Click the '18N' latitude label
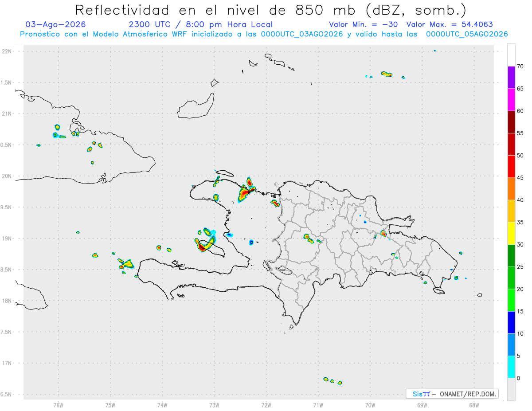Viewport: 532px width, 411px height. pos(7,301)
